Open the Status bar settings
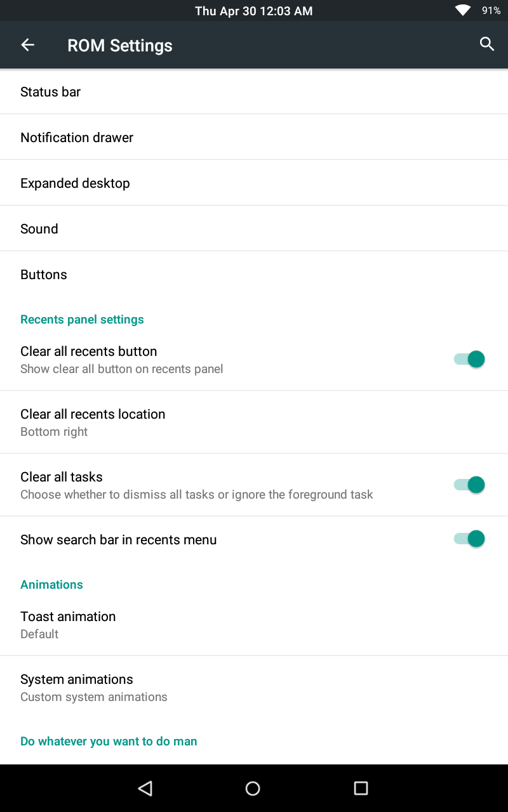The image size is (508, 812). click(x=254, y=91)
